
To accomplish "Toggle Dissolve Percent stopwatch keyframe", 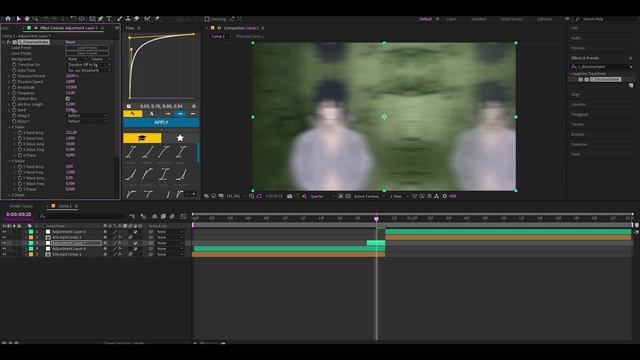I will coord(14,76).
